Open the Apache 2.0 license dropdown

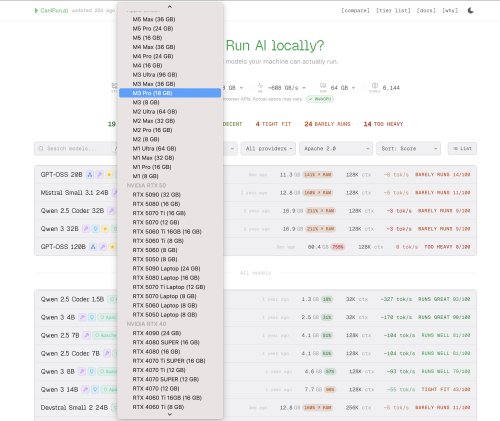tap(336, 149)
